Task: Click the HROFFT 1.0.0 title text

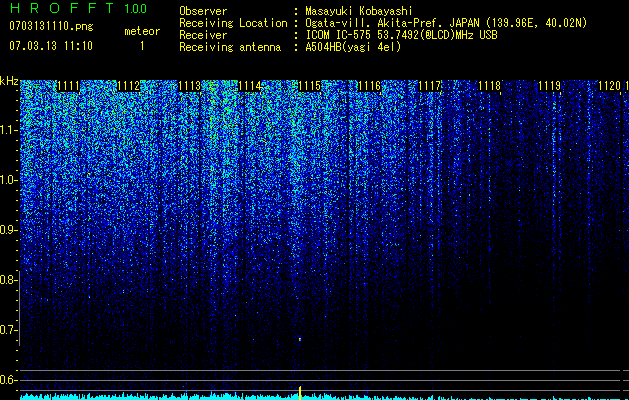Action: click(x=78, y=8)
